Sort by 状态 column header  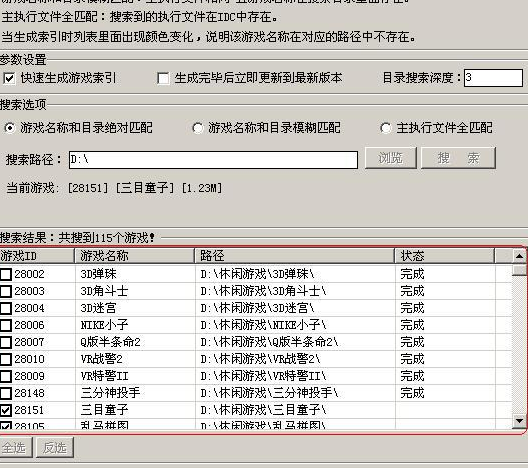[x=444, y=256]
